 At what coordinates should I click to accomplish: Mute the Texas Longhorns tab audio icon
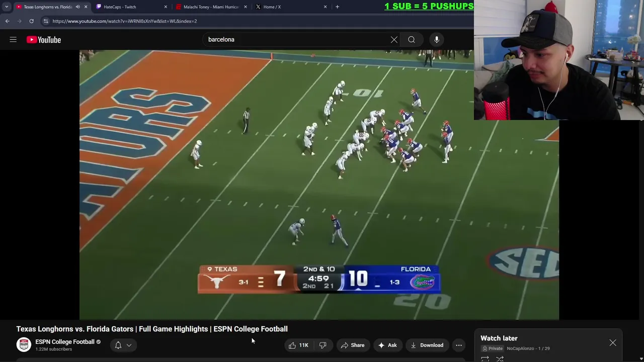[x=77, y=7]
